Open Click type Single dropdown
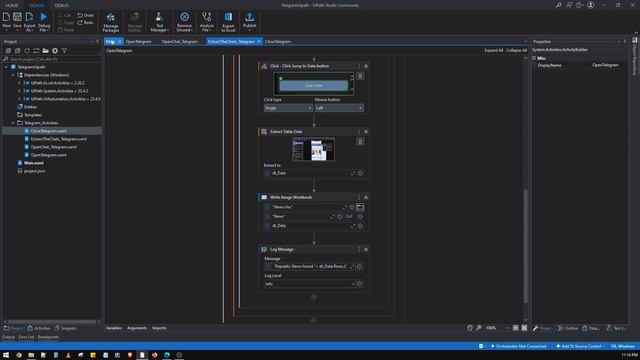The image size is (640, 360). (x=288, y=108)
